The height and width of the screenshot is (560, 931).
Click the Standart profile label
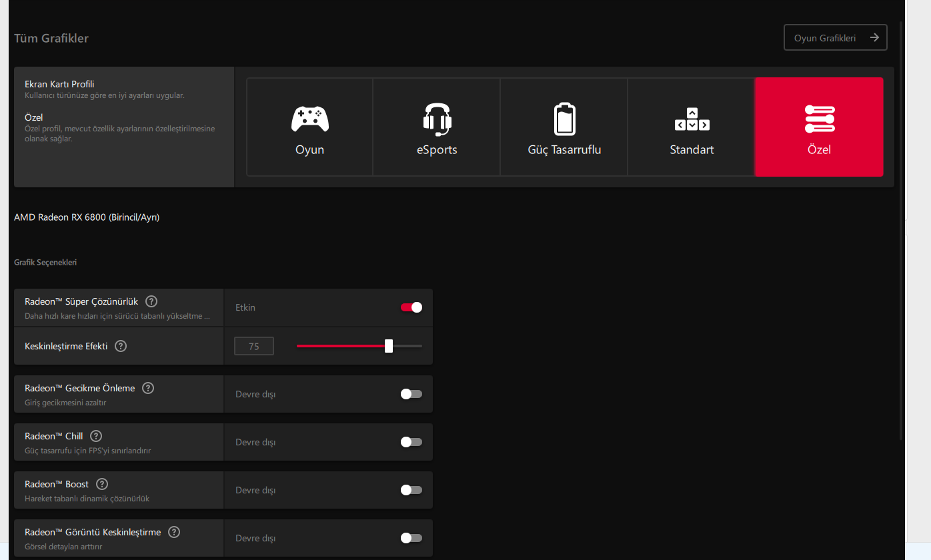pyautogui.click(x=692, y=150)
